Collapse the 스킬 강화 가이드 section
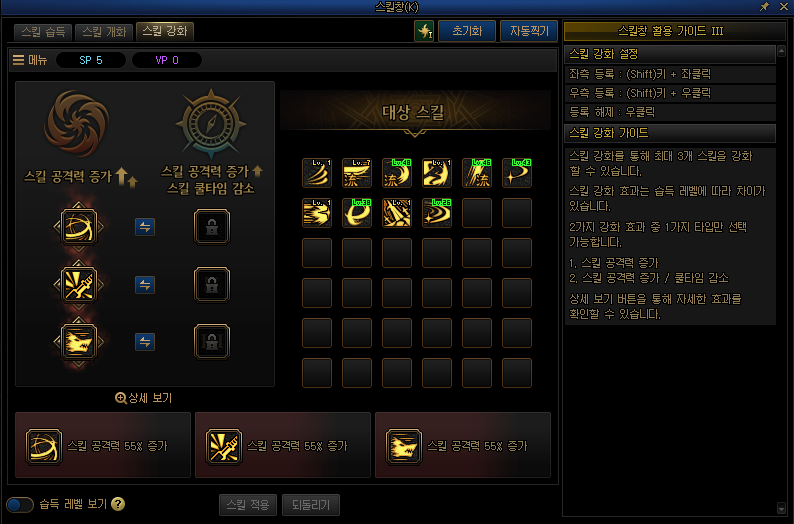 (x=669, y=133)
